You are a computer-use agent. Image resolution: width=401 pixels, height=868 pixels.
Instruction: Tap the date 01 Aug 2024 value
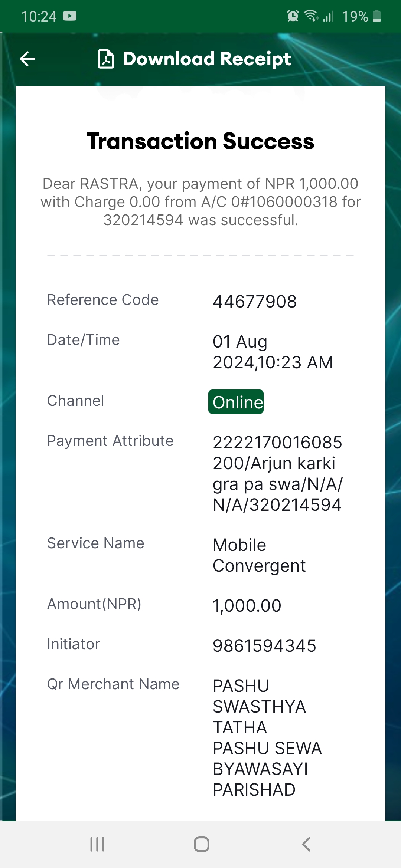tap(273, 352)
